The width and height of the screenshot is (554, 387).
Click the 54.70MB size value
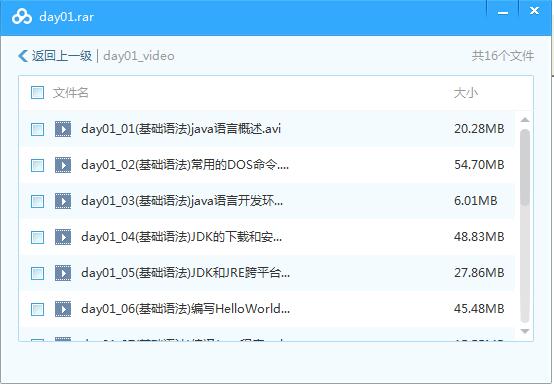tap(479, 165)
